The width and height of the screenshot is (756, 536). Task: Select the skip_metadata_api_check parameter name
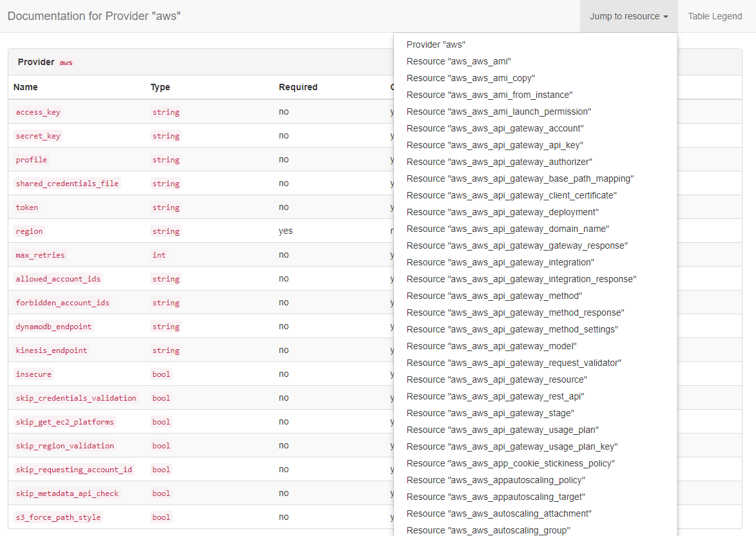pyautogui.click(x=67, y=493)
